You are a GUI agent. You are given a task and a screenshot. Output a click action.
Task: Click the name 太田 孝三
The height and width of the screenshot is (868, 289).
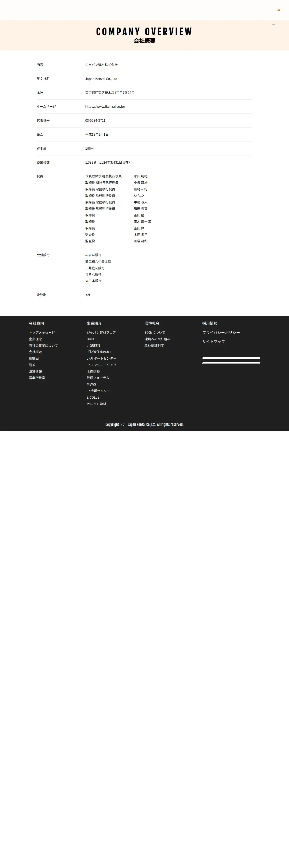[141, 235]
